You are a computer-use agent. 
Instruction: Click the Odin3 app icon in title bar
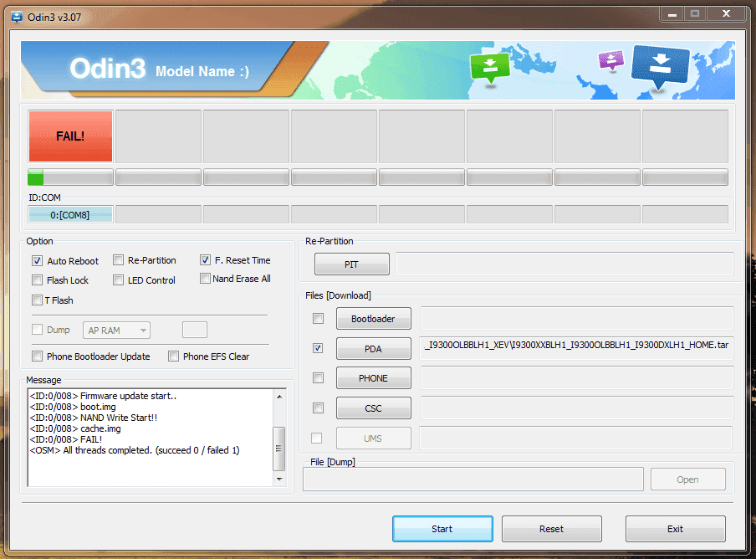(17, 18)
